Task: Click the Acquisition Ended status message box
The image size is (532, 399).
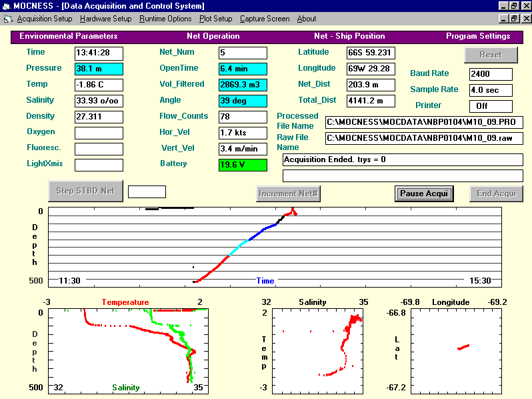Action: [403, 159]
